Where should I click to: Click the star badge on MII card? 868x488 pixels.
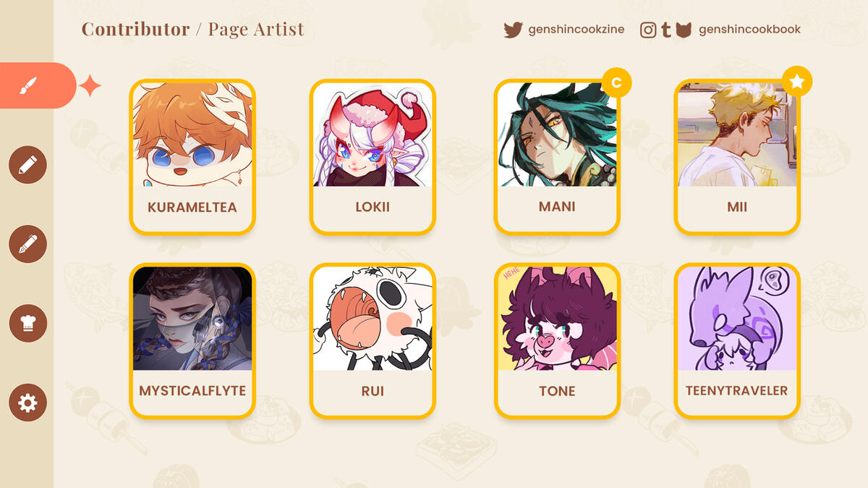pyautogui.click(x=797, y=82)
